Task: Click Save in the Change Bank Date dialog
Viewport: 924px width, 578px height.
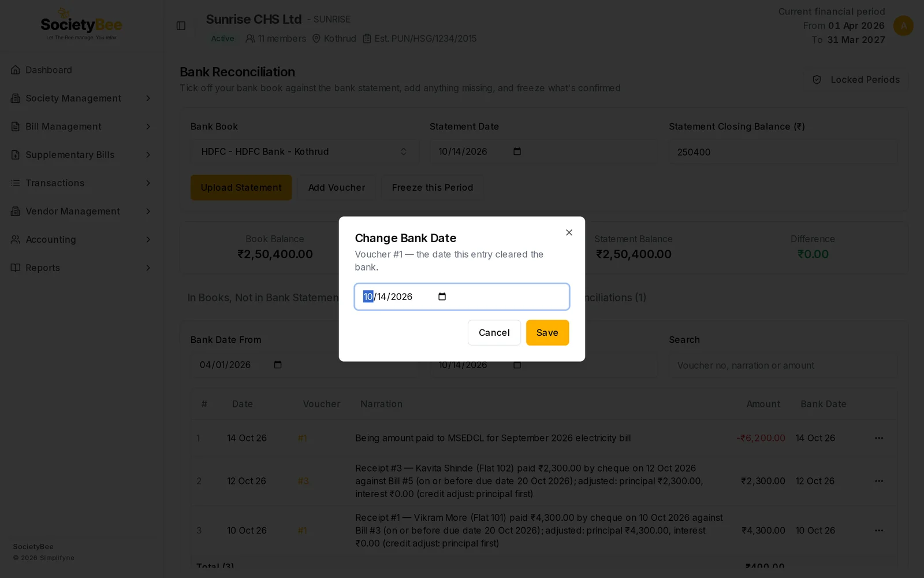Action: [x=547, y=332]
